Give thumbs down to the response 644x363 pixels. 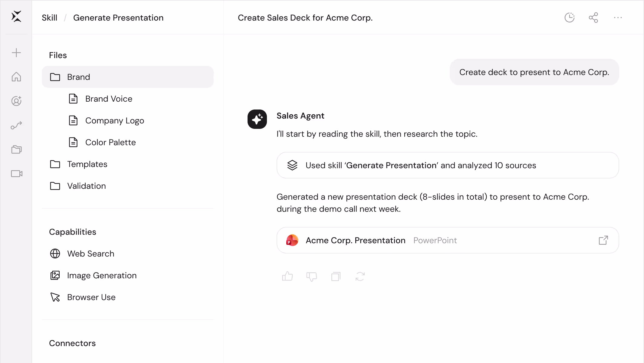point(312,276)
